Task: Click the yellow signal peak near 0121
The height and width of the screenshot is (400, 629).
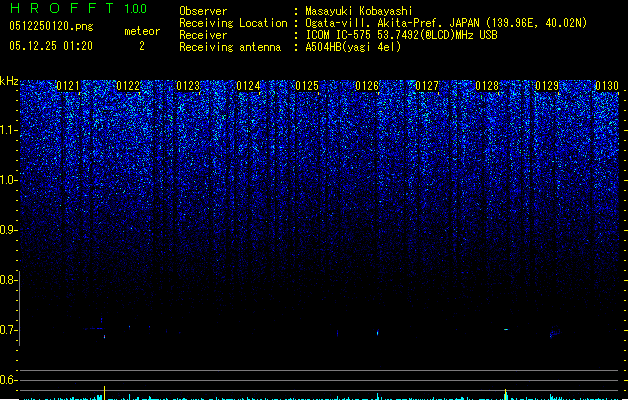Action: pos(105,393)
